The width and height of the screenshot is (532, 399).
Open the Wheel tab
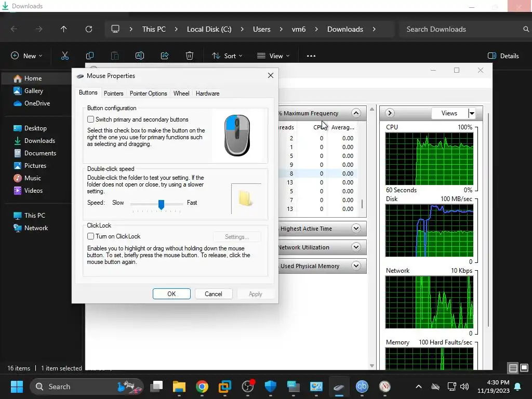[181, 94]
